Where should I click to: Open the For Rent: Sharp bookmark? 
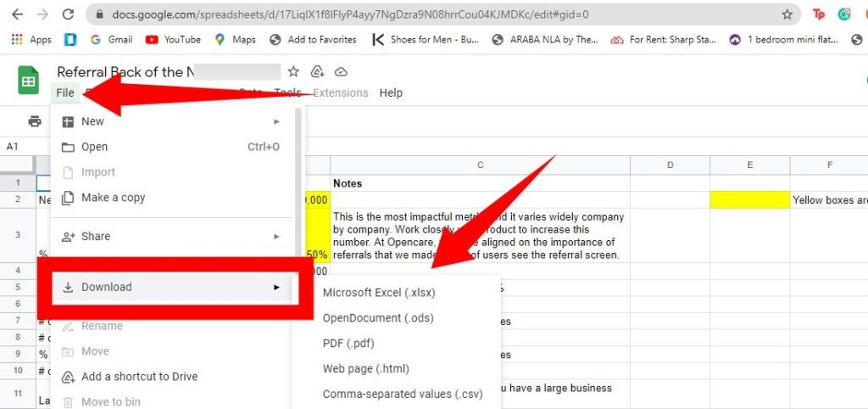[x=663, y=39]
